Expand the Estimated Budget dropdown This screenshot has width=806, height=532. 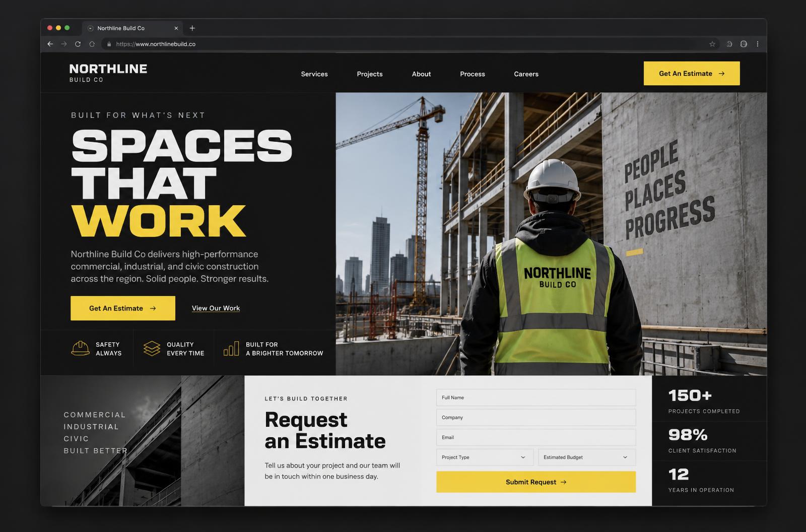(587, 457)
